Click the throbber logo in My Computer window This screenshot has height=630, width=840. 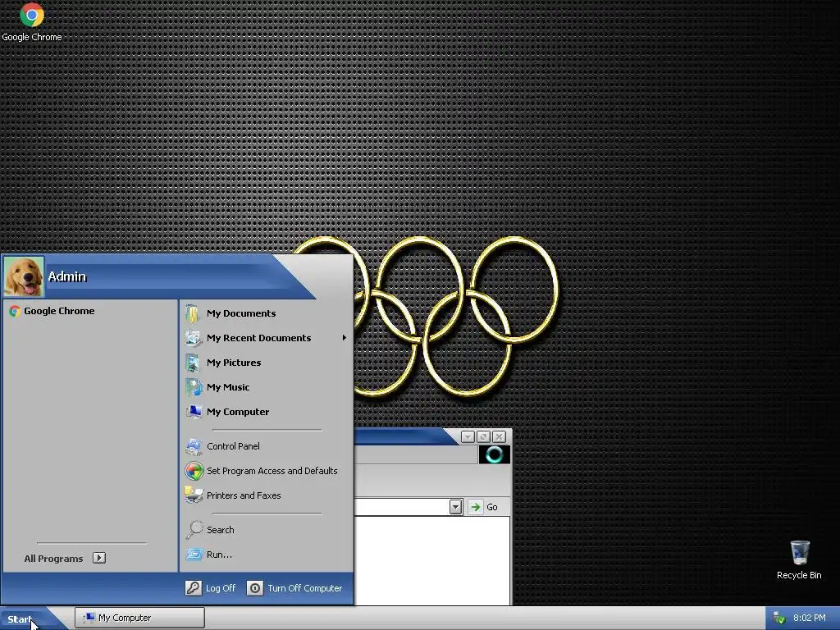coord(494,454)
